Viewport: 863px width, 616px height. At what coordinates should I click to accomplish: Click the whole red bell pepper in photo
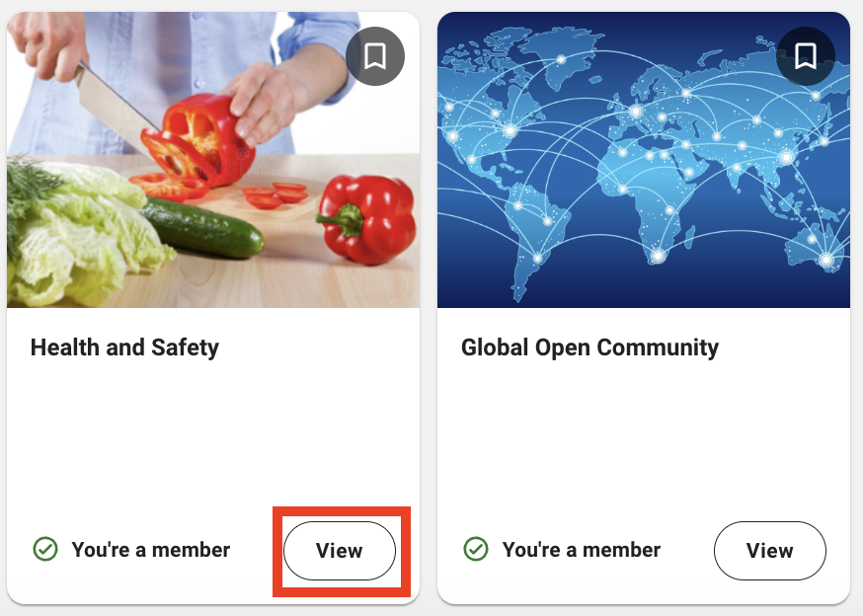point(366,219)
